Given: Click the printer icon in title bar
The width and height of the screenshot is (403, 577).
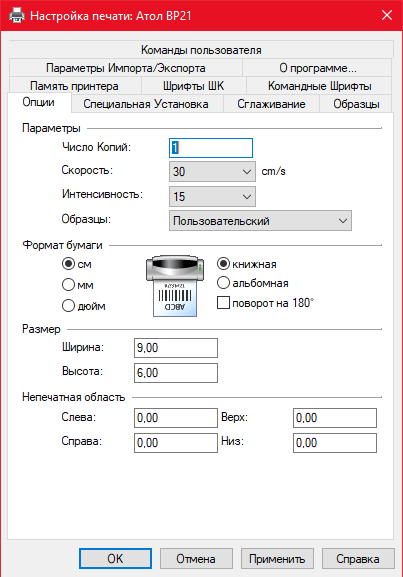Looking at the screenshot, I should pyautogui.click(x=17, y=15).
